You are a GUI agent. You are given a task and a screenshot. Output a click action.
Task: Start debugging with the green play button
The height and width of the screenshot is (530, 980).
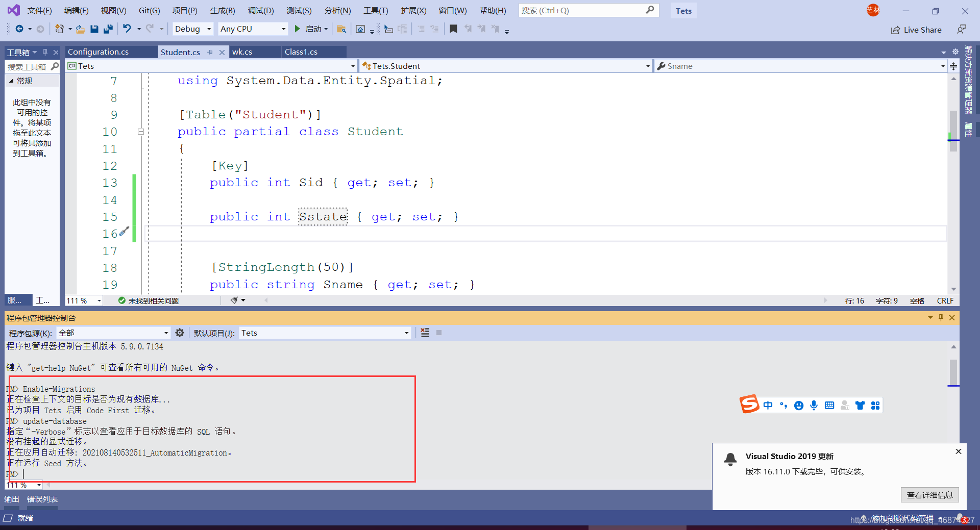(297, 29)
